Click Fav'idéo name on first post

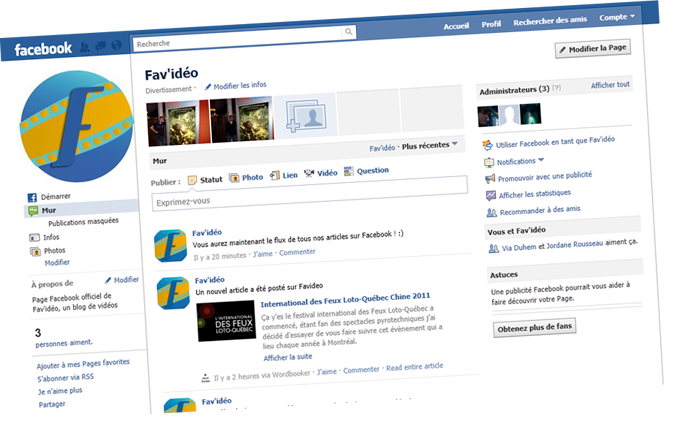207,232
